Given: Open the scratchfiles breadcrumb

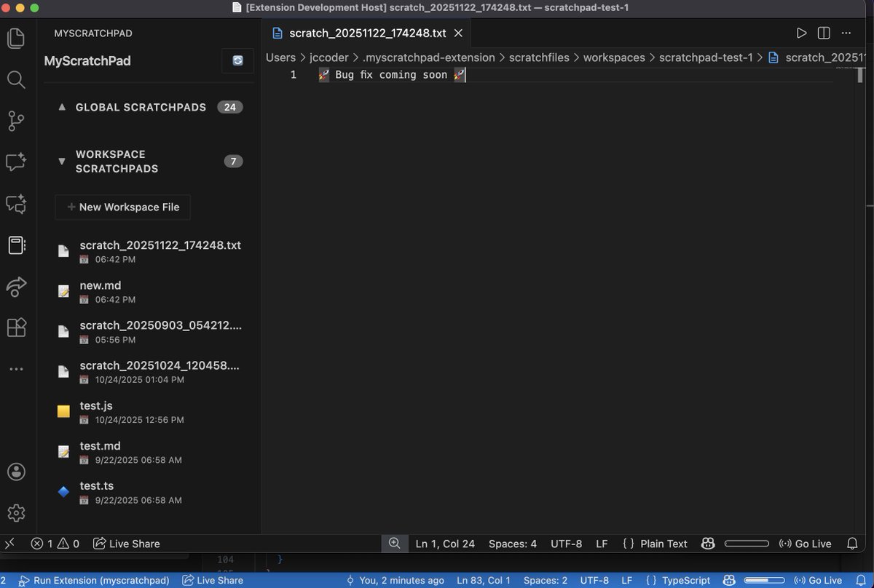Looking at the screenshot, I should click(539, 57).
